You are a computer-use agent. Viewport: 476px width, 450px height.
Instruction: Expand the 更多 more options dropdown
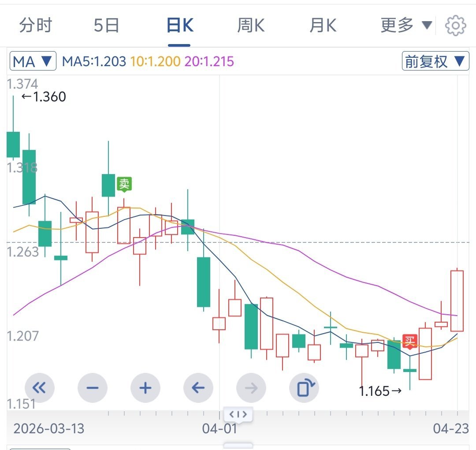tap(405, 25)
